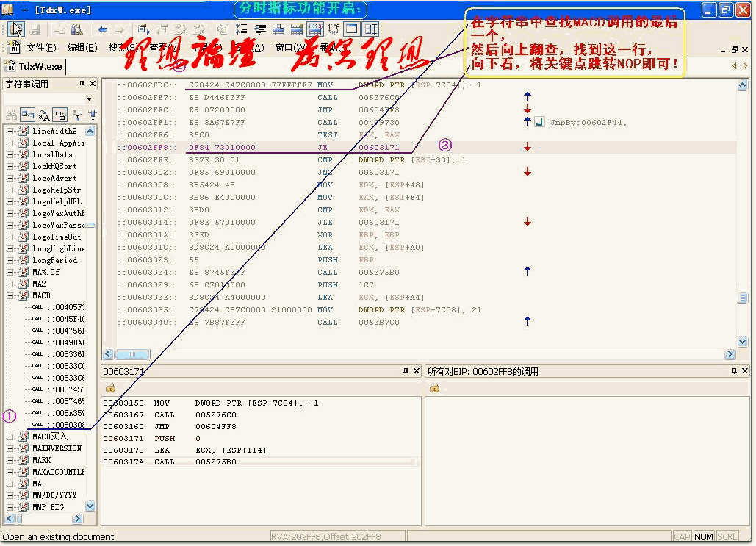
Task: Click the grayed forward arrow icon
Action: click(120, 29)
